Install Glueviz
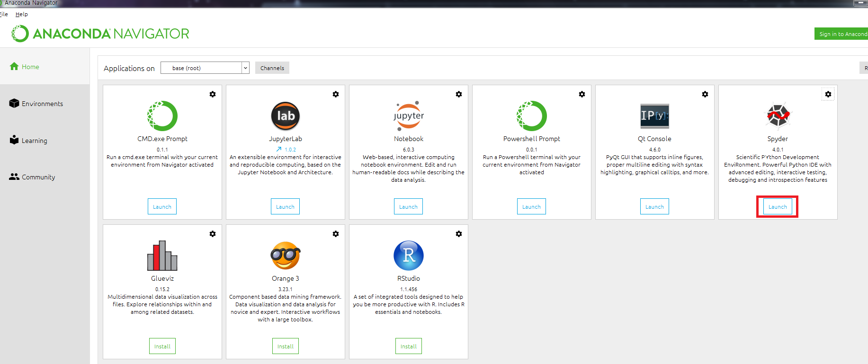 click(x=162, y=346)
